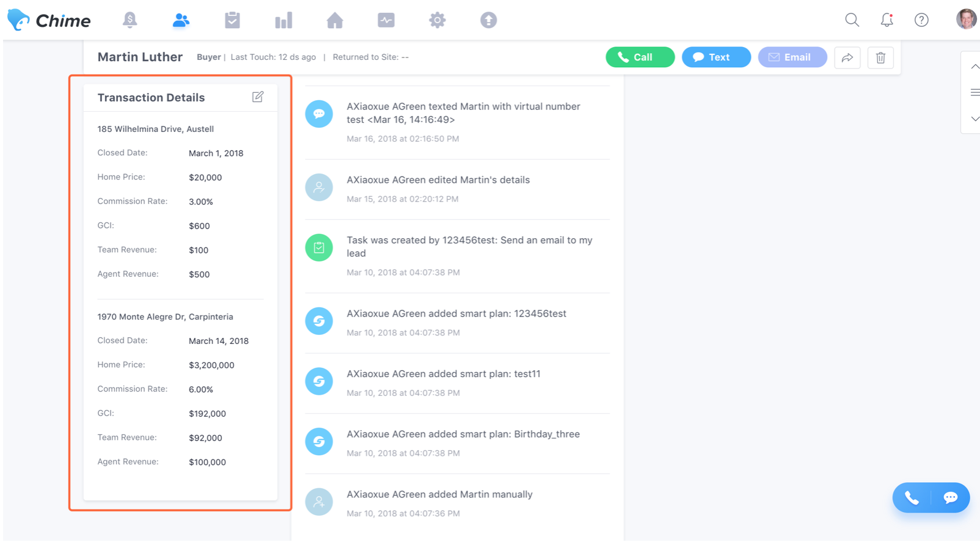This screenshot has height=545, width=980.
Task: Open 'added smart plan: test11' entry
Action: click(444, 374)
